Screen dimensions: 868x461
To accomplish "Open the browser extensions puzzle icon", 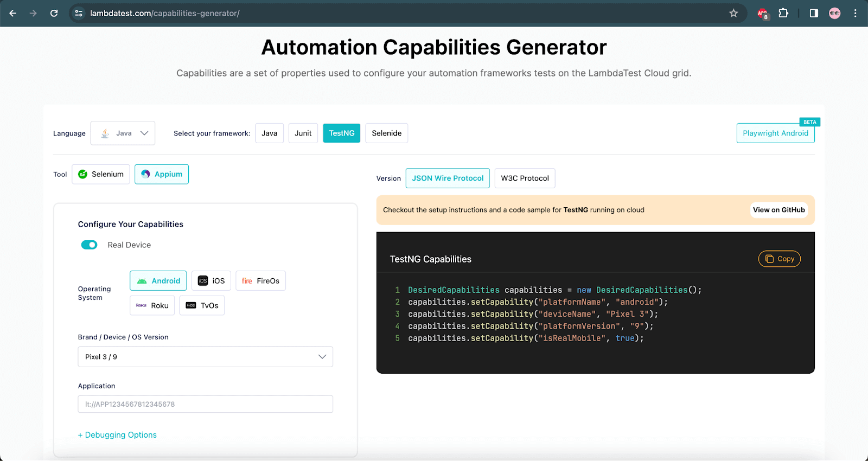I will 783,13.
